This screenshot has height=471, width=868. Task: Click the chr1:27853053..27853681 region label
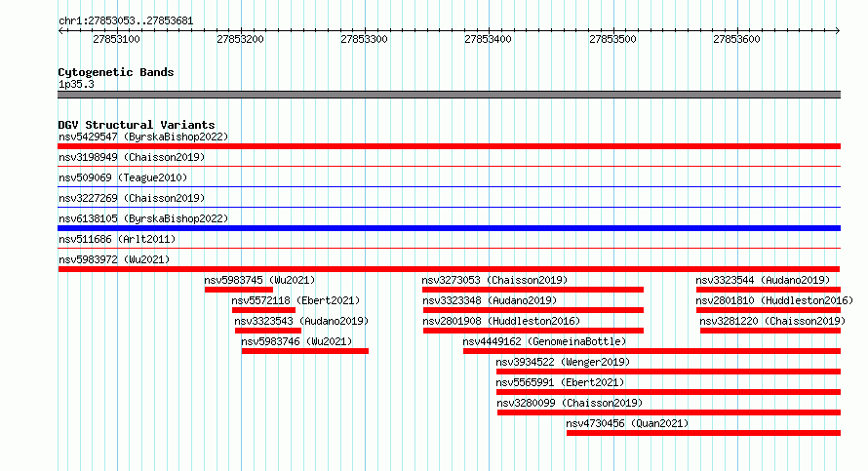click(126, 20)
